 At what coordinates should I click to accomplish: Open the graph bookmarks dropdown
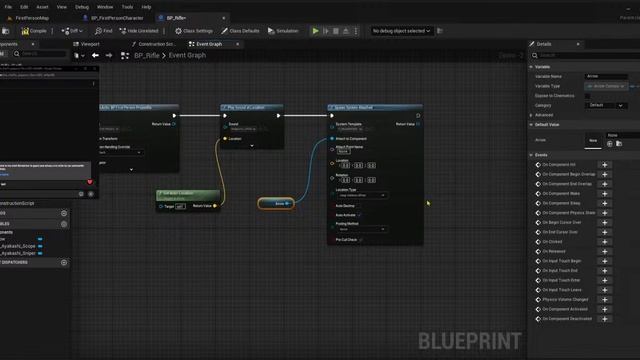(79, 56)
